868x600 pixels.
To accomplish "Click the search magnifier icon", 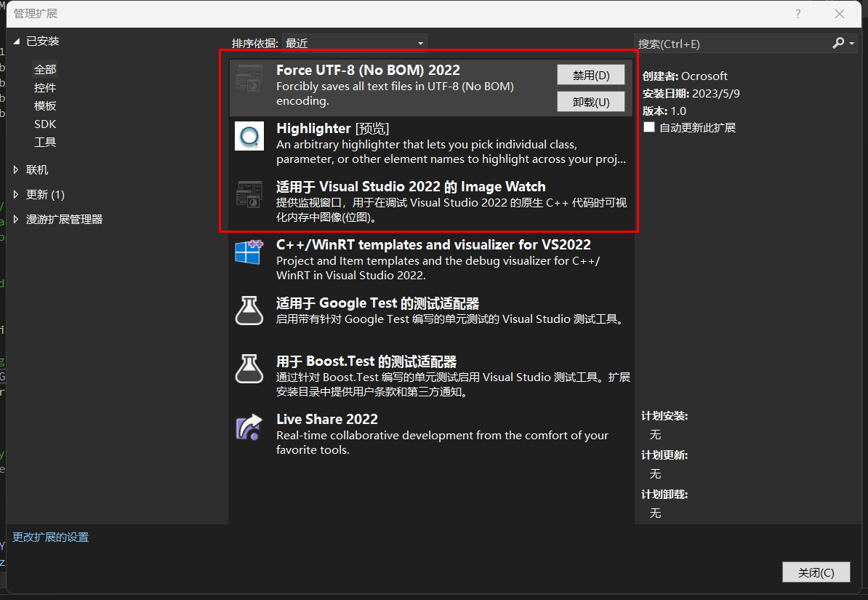I will click(x=838, y=43).
